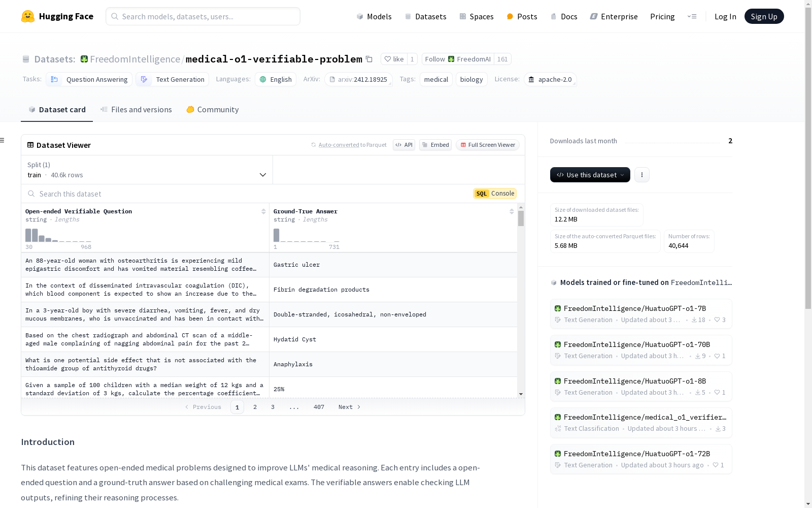Copy dataset name with clipboard icon
Image resolution: width=812 pixels, height=508 pixels.
tap(369, 59)
